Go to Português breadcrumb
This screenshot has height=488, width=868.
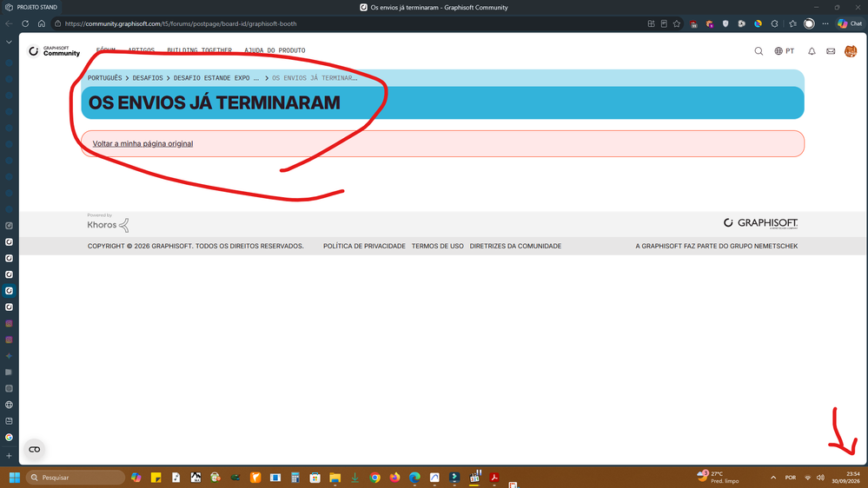click(x=104, y=78)
